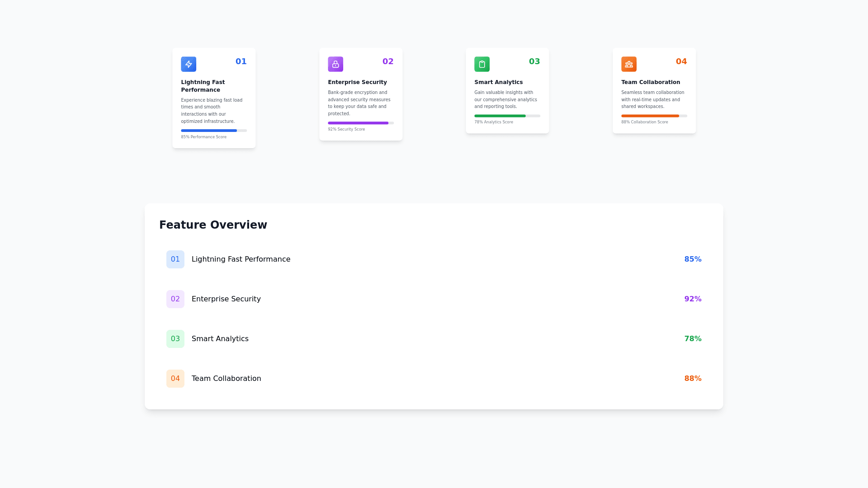
Task: Click the 78% value in overview
Action: coord(693,339)
